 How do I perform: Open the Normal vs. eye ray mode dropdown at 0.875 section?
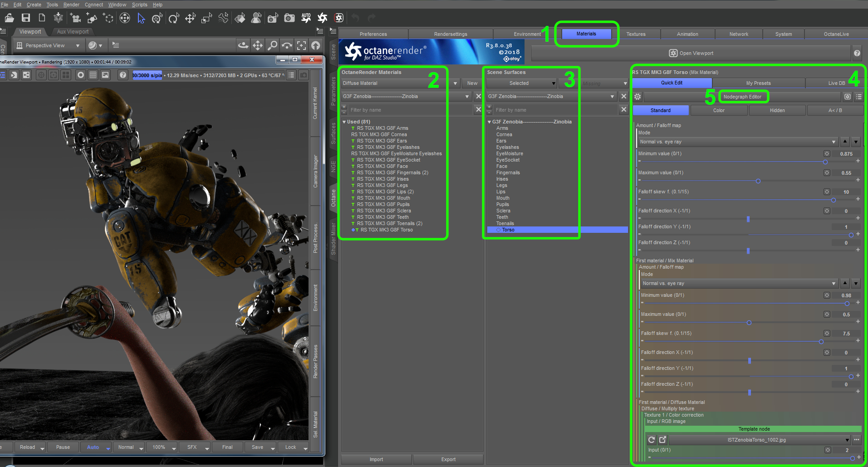coord(738,142)
